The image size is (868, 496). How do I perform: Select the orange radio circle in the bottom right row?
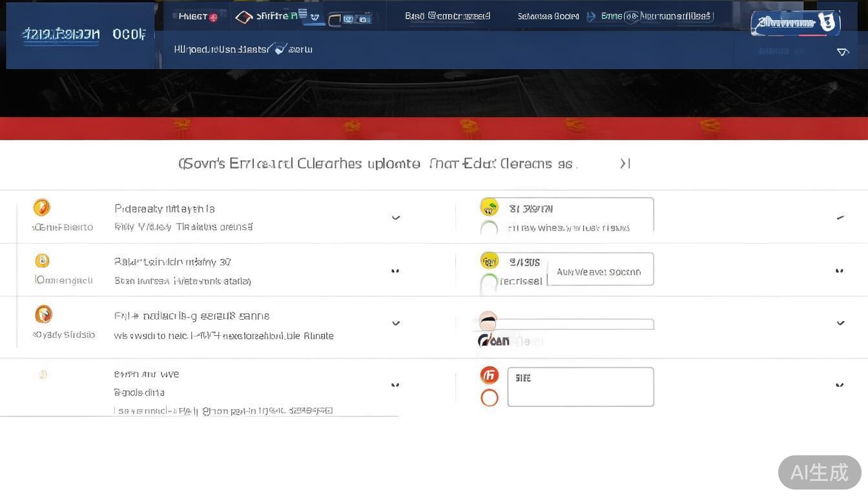point(490,398)
